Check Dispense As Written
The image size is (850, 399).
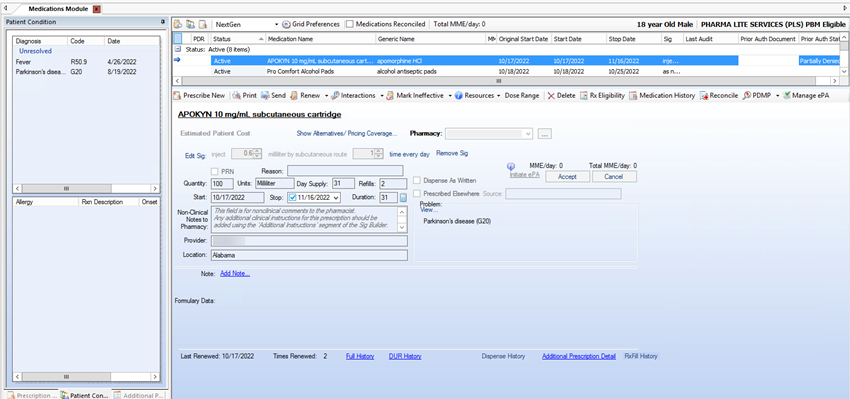[417, 181]
